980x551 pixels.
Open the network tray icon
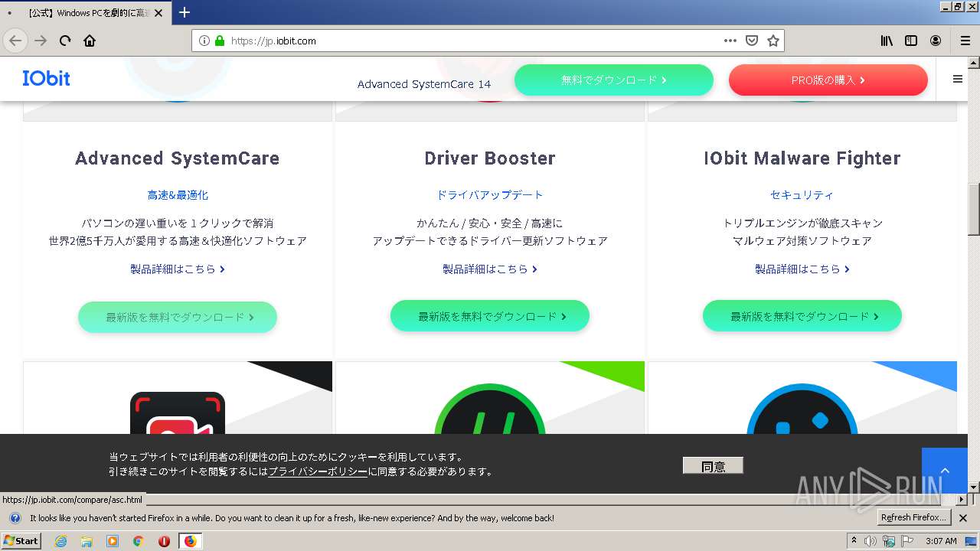pyautogui.click(x=889, y=541)
